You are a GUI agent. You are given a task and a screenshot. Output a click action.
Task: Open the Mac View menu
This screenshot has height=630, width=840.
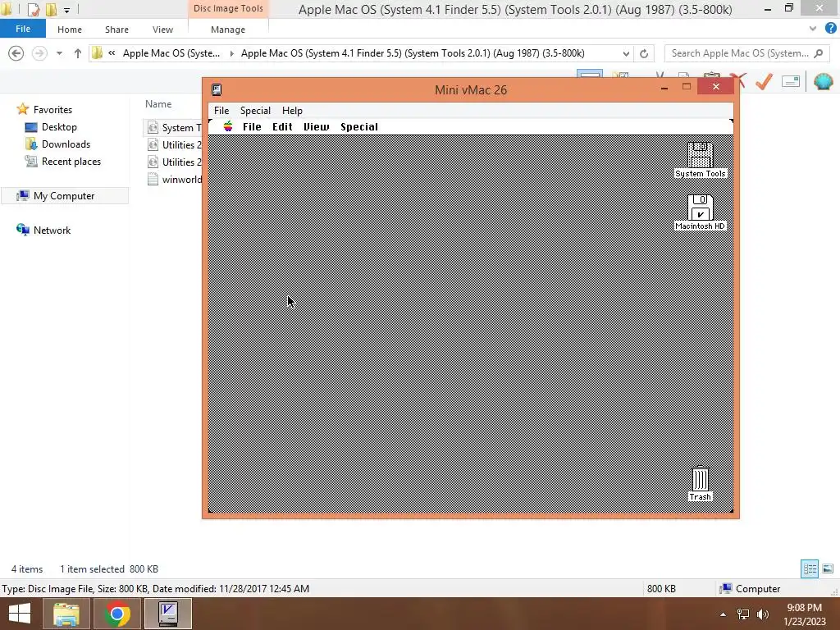click(x=316, y=126)
